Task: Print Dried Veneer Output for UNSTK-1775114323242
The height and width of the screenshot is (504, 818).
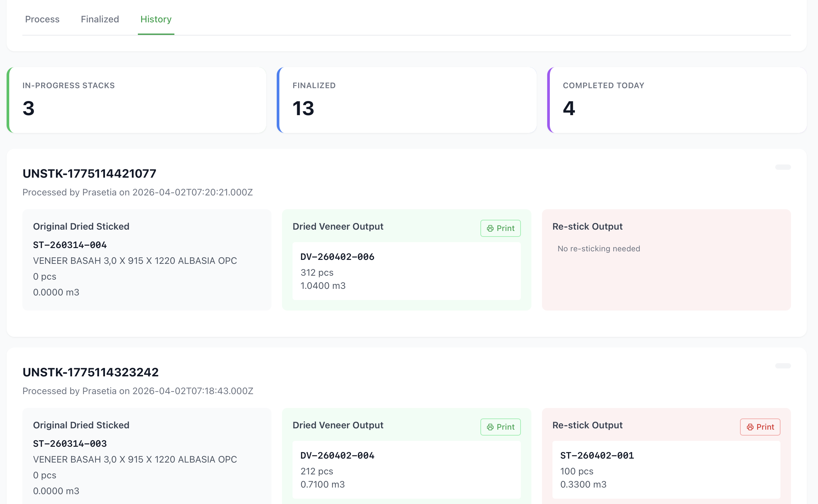Action: pos(500,427)
